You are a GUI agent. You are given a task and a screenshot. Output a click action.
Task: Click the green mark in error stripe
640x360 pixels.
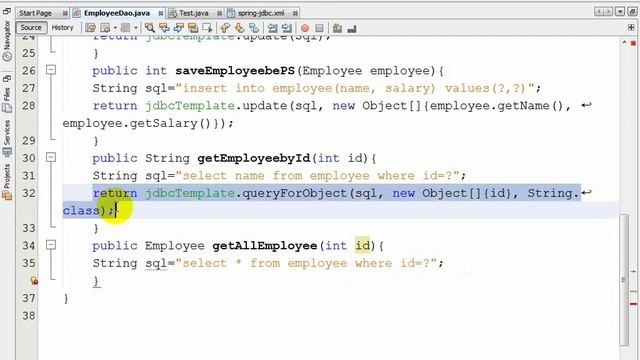(x=633, y=291)
